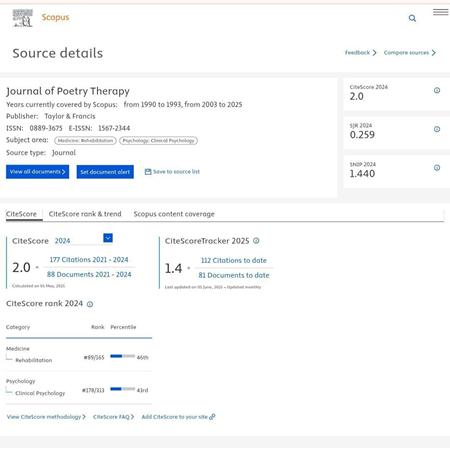Image resolution: width=450 pixels, height=450 pixels.
Task: Click the E-ISSN number 1567-2344
Action: pos(114,128)
